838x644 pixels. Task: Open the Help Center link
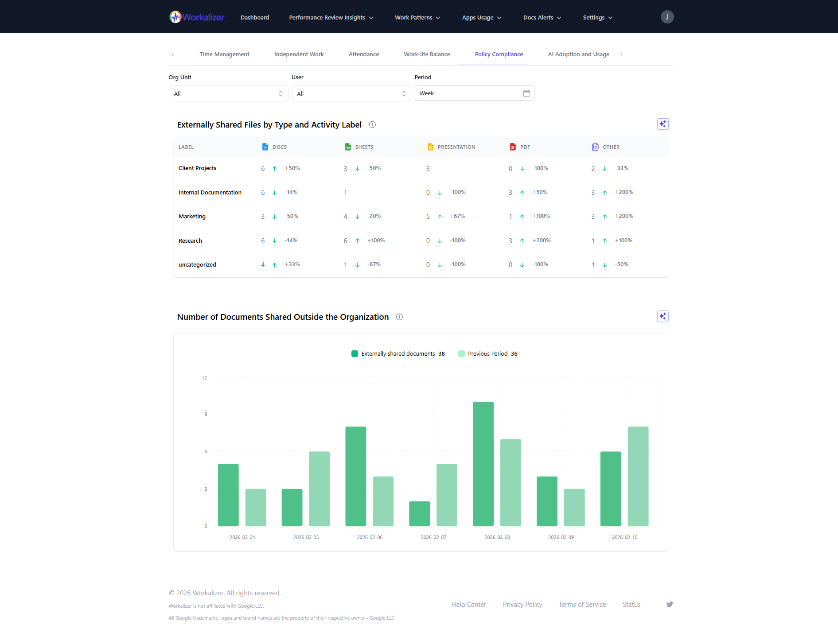[468, 604]
